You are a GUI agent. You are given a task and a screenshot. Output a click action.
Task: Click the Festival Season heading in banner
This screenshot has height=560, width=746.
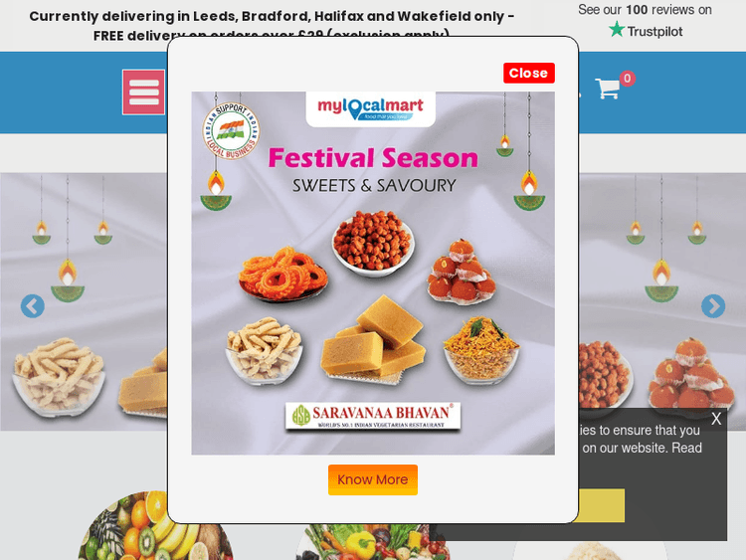tap(373, 158)
